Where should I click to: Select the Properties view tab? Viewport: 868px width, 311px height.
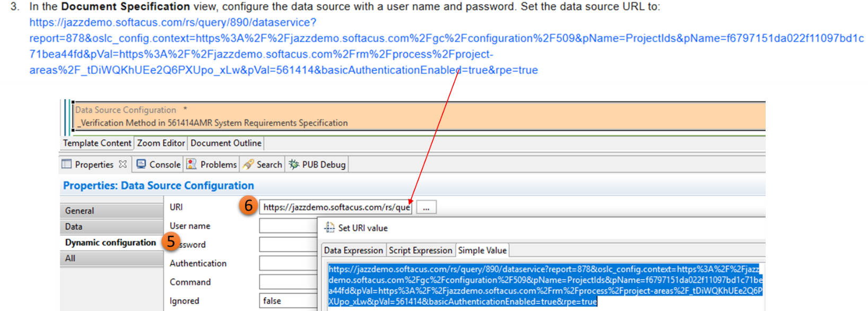[94, 165]
